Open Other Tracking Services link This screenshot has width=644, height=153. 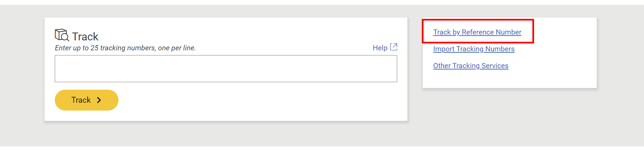pos(471,66)
